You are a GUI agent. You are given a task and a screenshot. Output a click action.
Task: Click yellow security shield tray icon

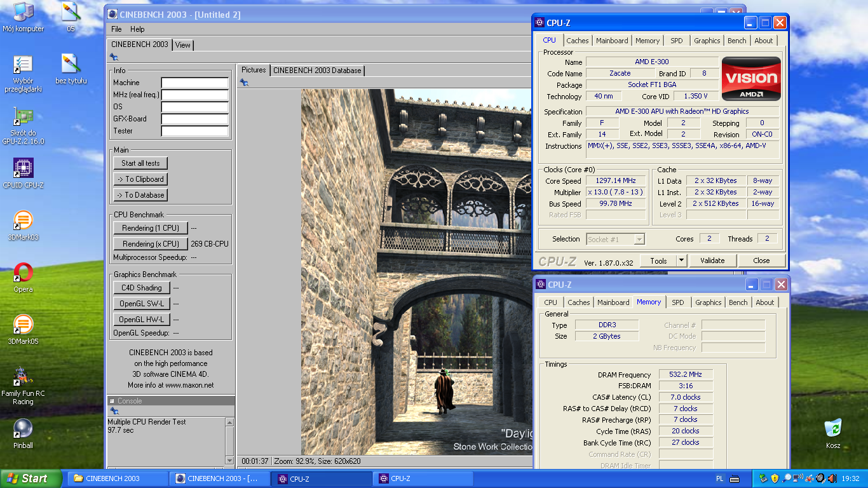coord(775,478)
